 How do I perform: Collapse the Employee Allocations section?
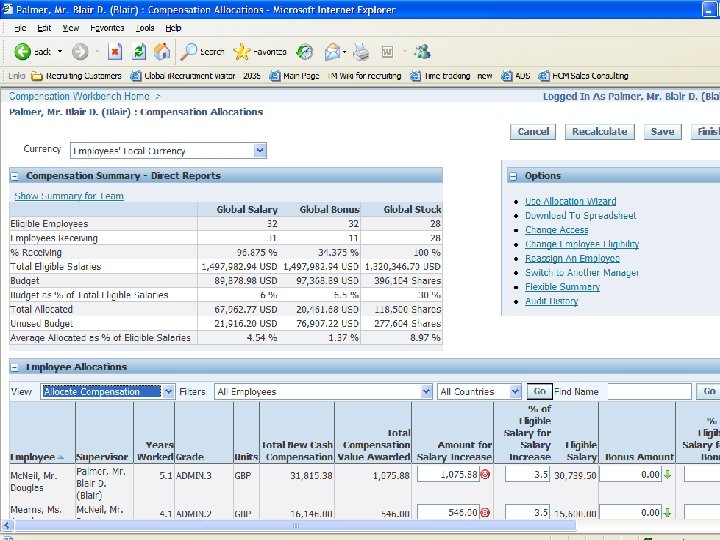coord(15,367)
